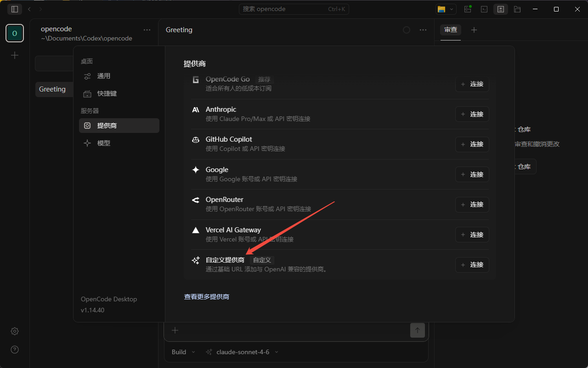588x368 pixels.
Task: Click the OpenCode Go logo icon
Action: 196,80
